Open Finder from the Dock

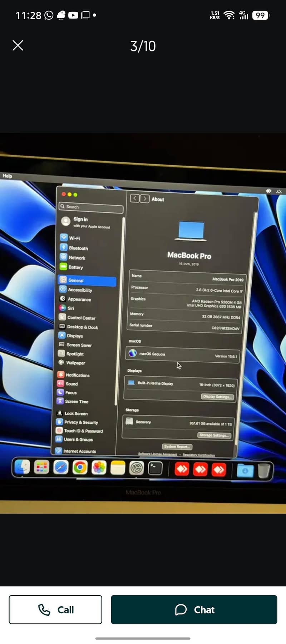coord(22,467)
